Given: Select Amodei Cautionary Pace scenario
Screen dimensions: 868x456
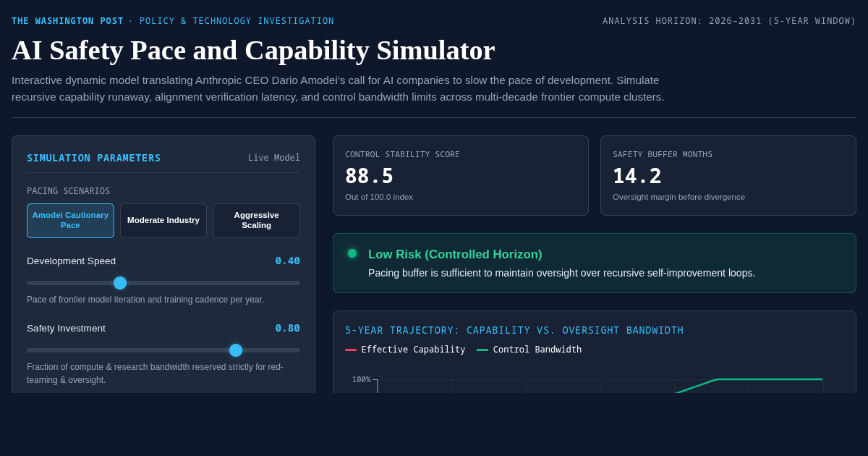Looking at the screenshot, I should point(70,221).
